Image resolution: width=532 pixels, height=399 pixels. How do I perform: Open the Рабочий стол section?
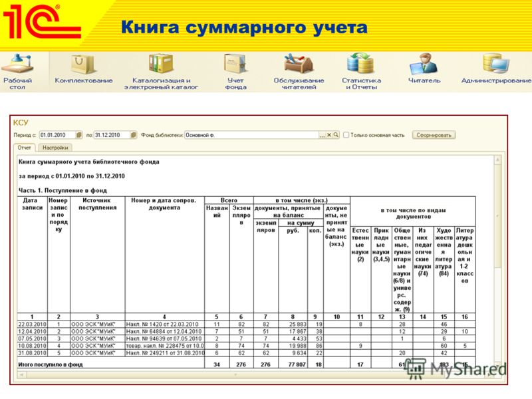click(17, 72)
